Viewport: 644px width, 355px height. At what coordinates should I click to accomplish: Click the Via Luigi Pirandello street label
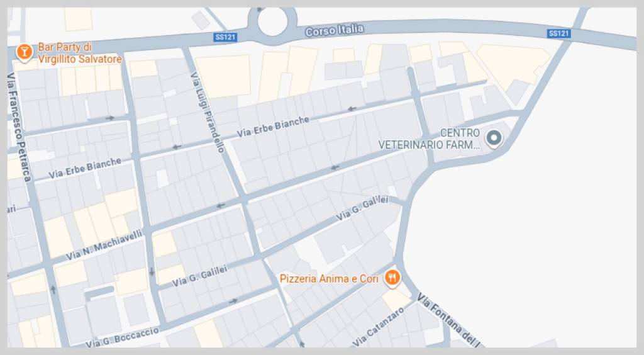click(x=208, y=113)
